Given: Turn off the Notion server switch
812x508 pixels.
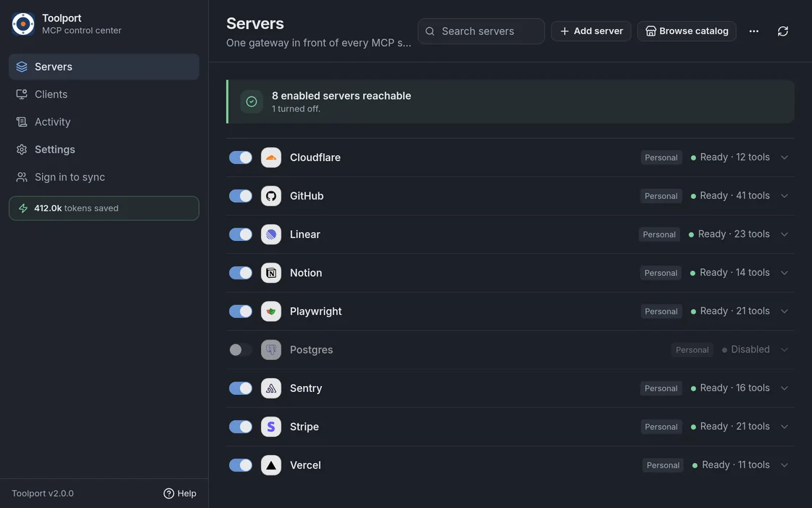Looking at the screenshot, I should click(240, 273).
